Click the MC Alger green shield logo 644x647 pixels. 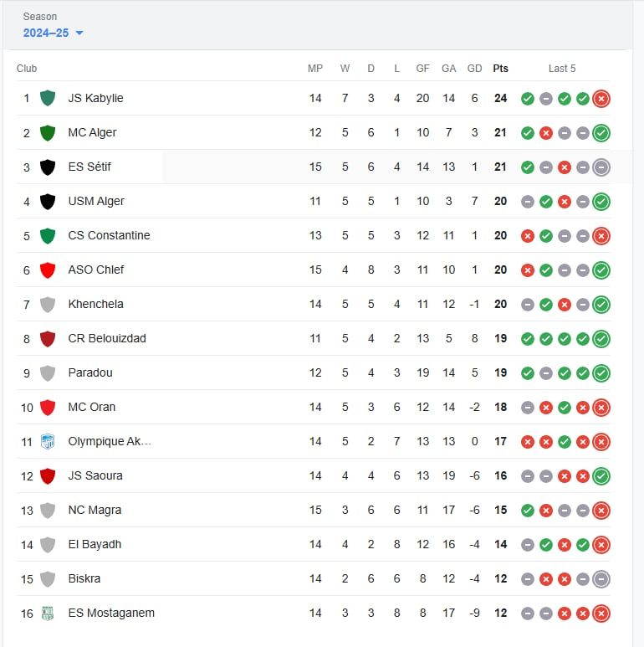tap(48, 133)
